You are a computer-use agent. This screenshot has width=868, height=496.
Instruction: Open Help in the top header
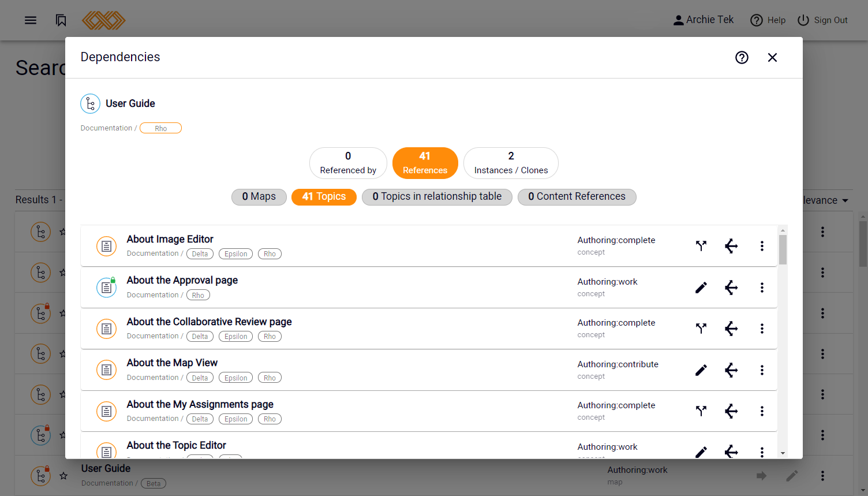768,20
